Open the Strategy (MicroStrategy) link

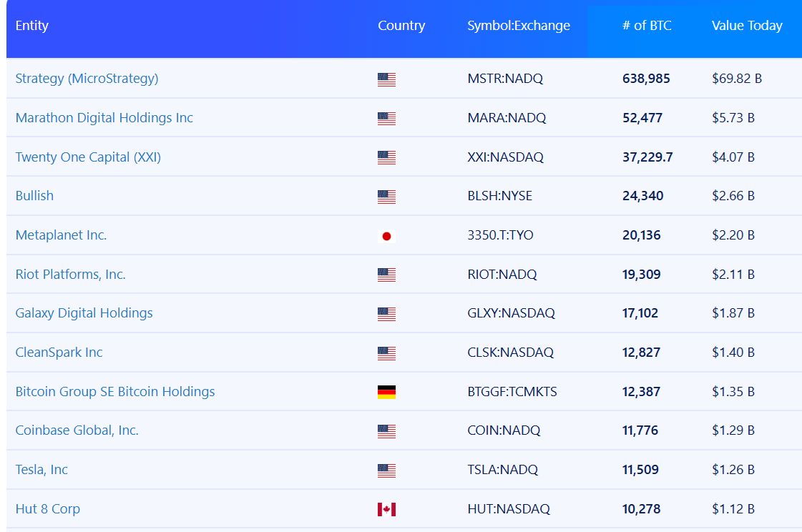(x=86, y=79)
